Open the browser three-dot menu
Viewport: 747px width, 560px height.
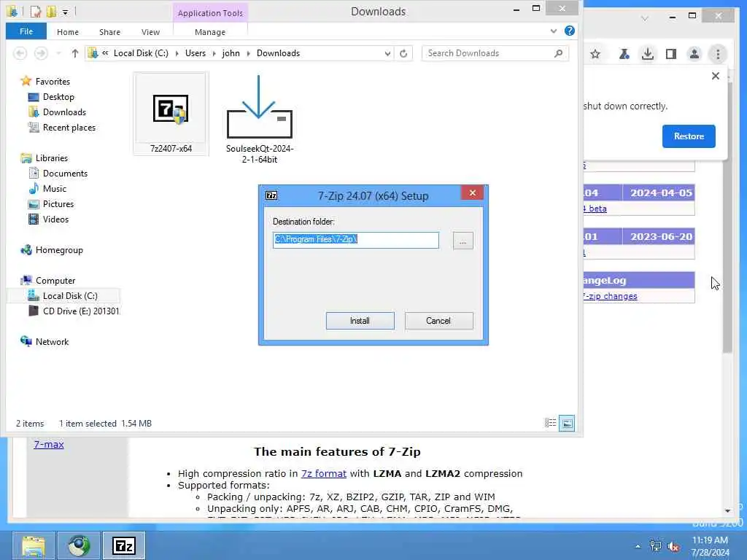tap(718, 54)
